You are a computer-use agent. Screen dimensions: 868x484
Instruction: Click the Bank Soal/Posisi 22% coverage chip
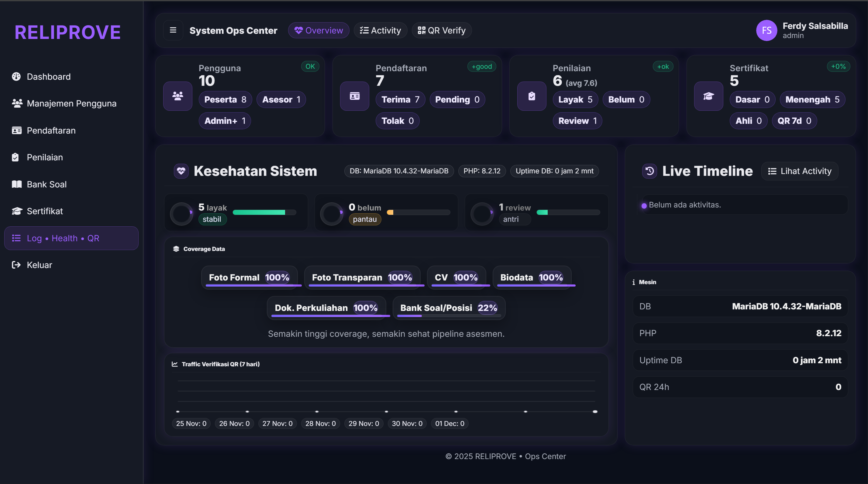(449, 308)
